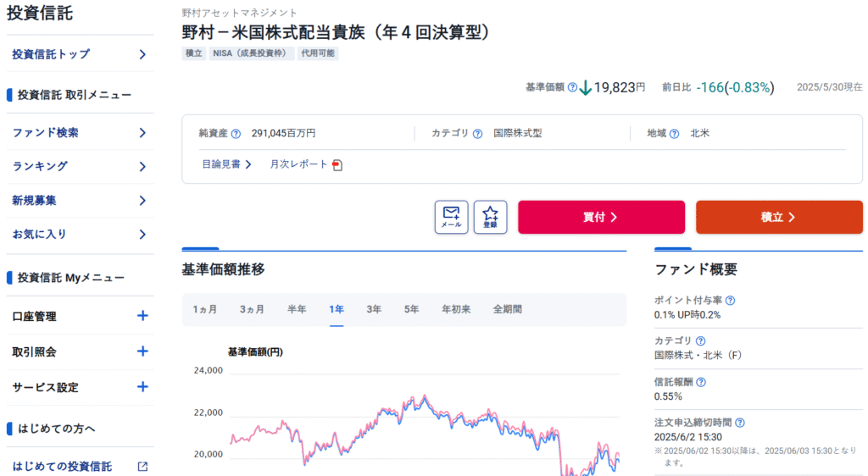Viewport: 868px width, 476px height.
Task: Click the 0.55% trust fee value
Action: [x=668, y=396]
